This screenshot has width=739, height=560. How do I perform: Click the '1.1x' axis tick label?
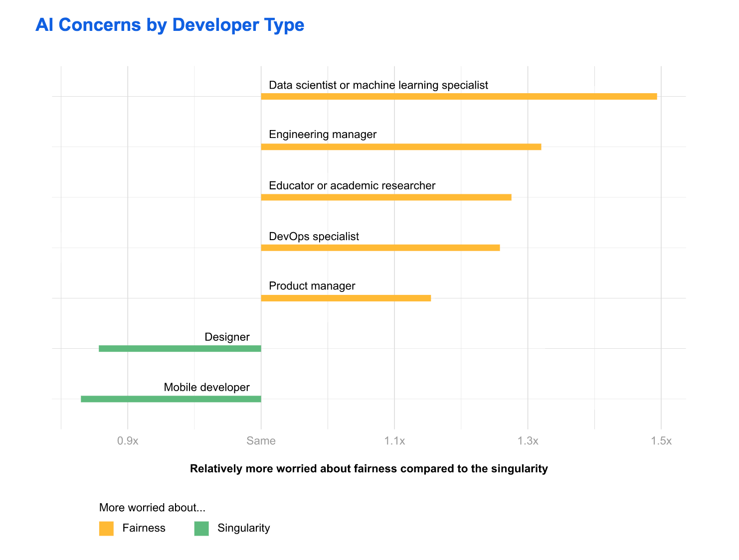pos(394,441)
